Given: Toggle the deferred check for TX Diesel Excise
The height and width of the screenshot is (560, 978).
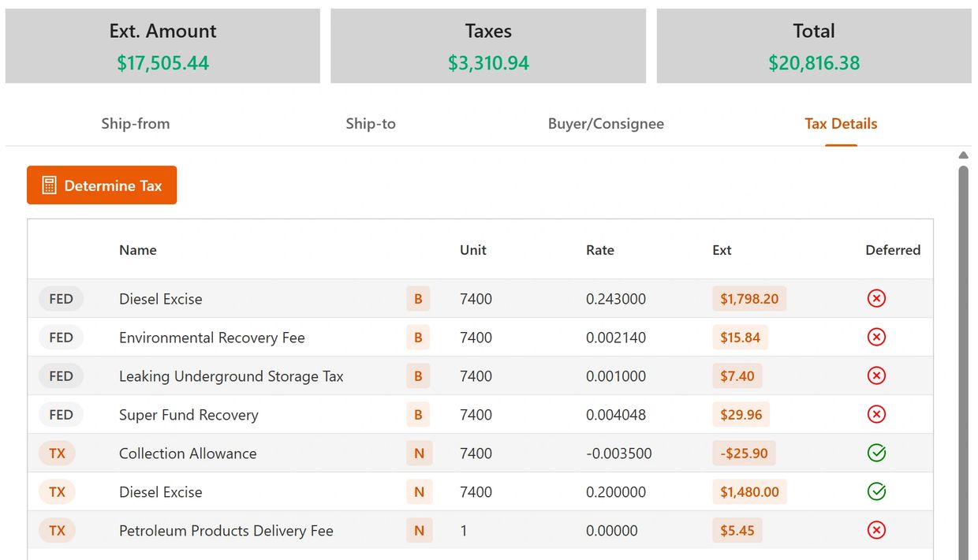Looking at the screenshot, I should click(x=876, y=491).
